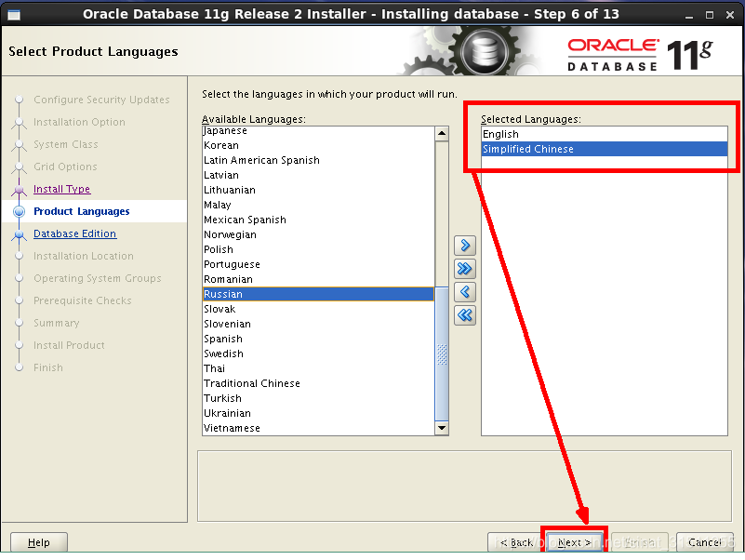Click the empty message area below the lists
The width and height of the screenshot is (745, 560).
464,486
